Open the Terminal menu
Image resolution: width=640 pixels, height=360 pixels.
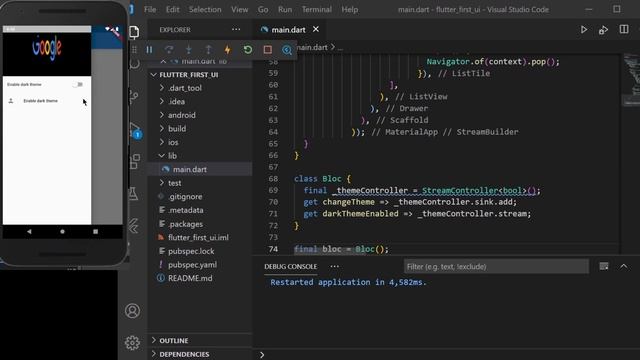click(x=317, y=9)
